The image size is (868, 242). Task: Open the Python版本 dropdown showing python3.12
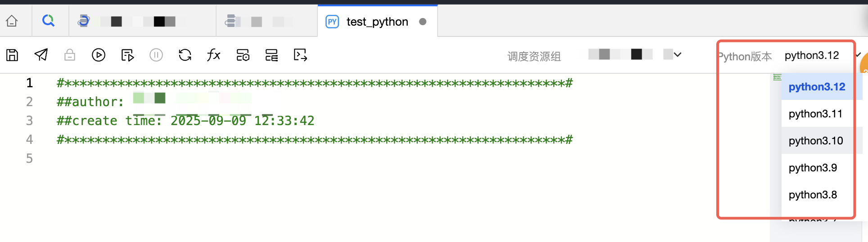pyautogui.click(x=812, y=55)
